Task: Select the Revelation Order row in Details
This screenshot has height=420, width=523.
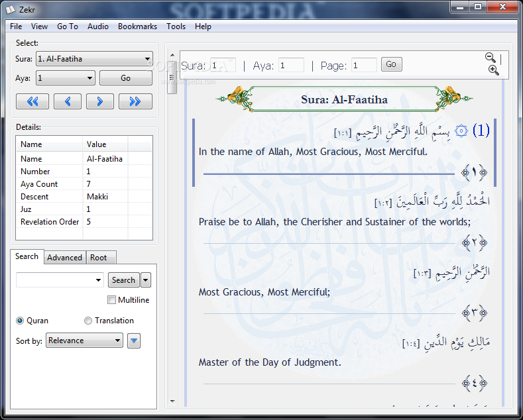Action: (x=84, y=222)
